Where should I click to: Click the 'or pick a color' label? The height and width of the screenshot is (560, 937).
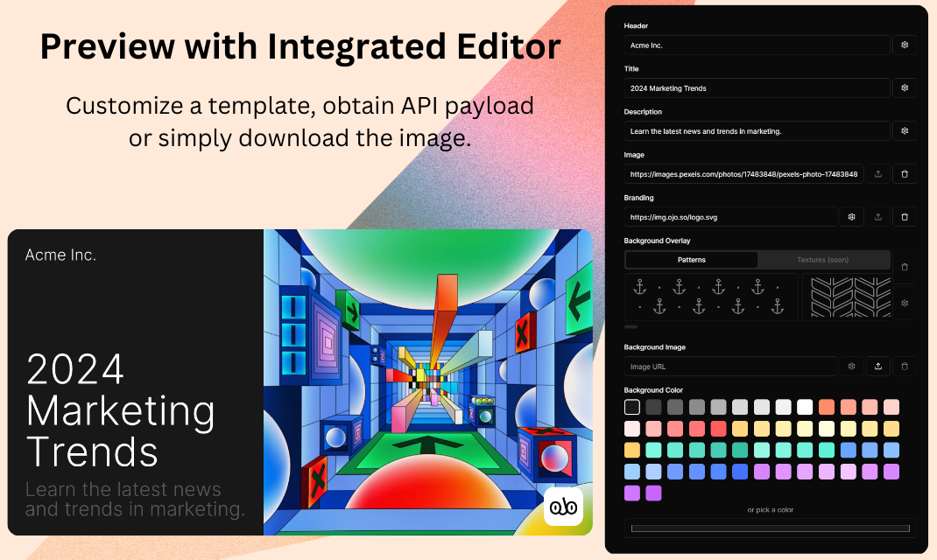(771, 510)
